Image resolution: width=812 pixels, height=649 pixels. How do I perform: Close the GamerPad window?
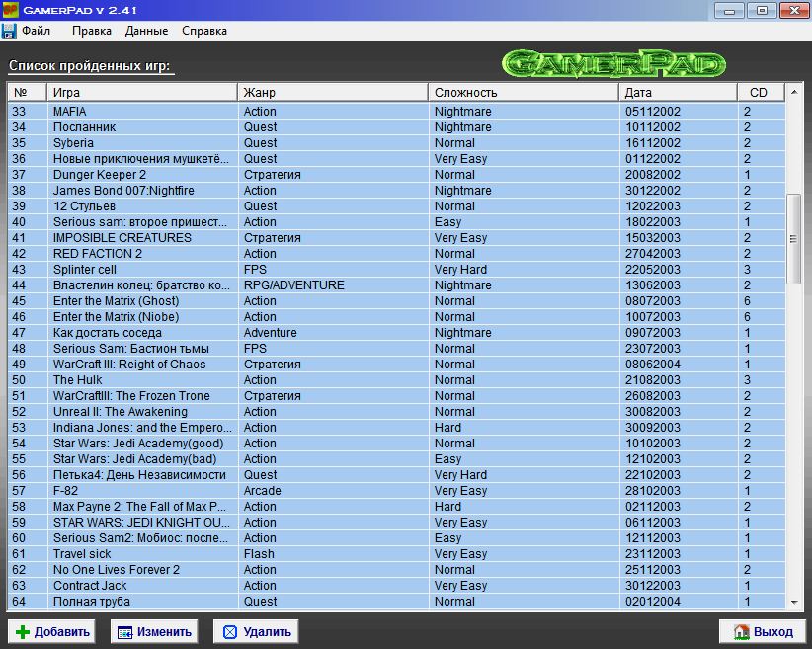794,10
